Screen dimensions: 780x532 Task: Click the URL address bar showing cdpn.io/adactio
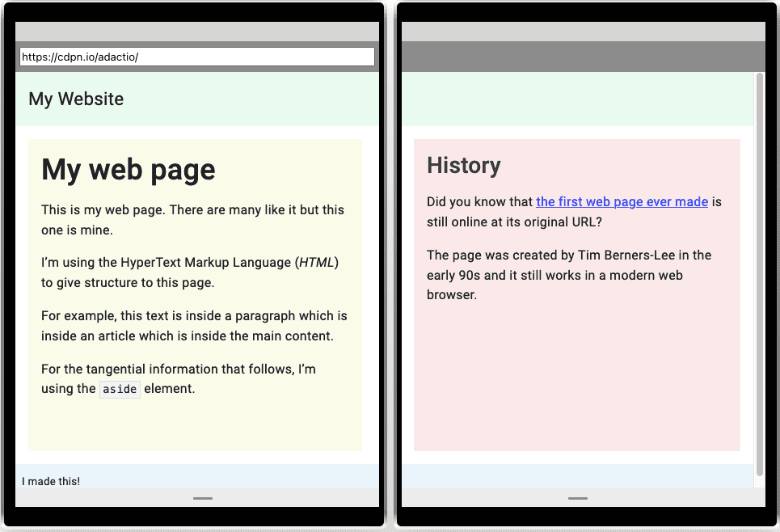196,56
